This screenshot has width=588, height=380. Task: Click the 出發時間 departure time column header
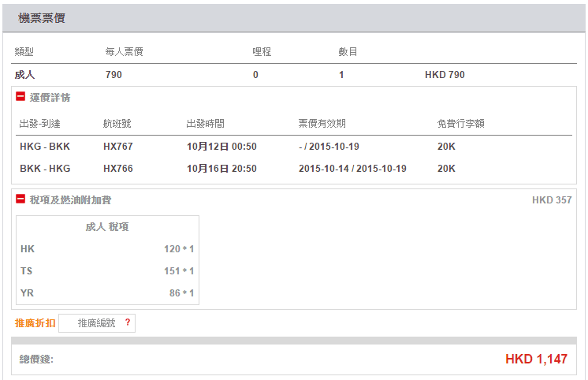click(205, 124)
